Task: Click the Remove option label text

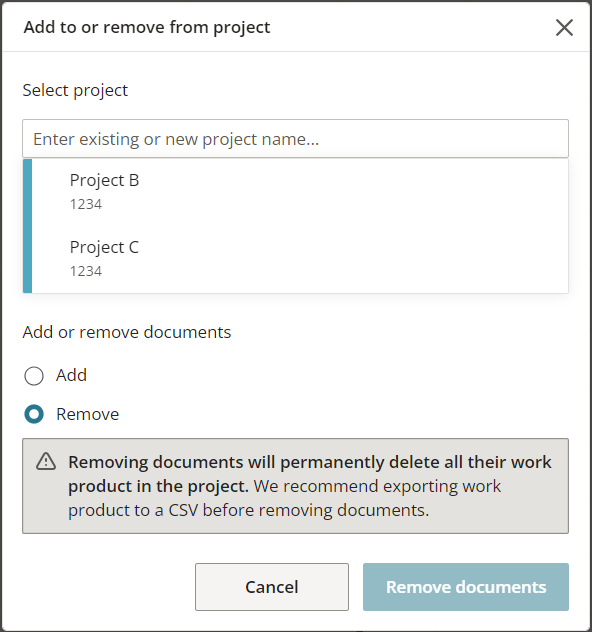Action: (x=87, y=414)
